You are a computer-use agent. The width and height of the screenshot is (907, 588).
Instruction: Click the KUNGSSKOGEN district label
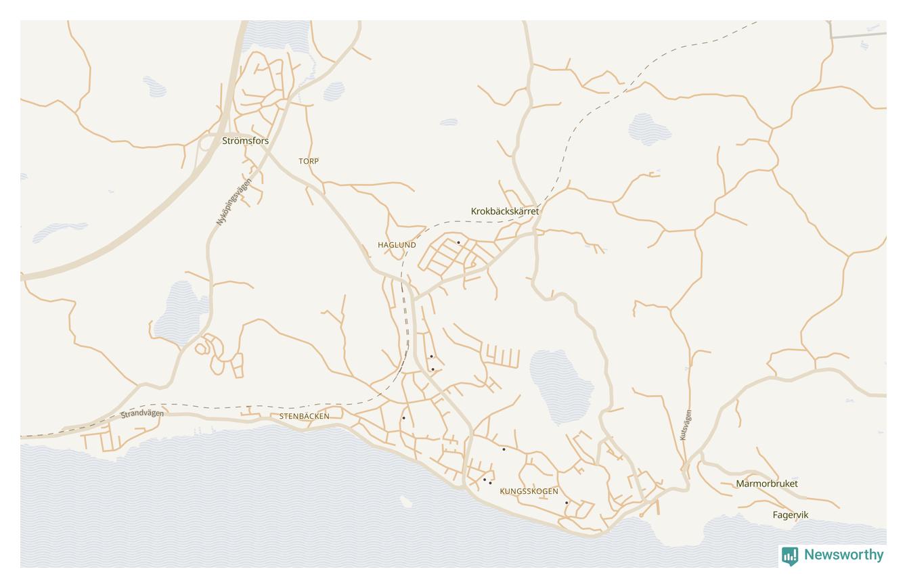pyautogui.click(x=529, y=491)
